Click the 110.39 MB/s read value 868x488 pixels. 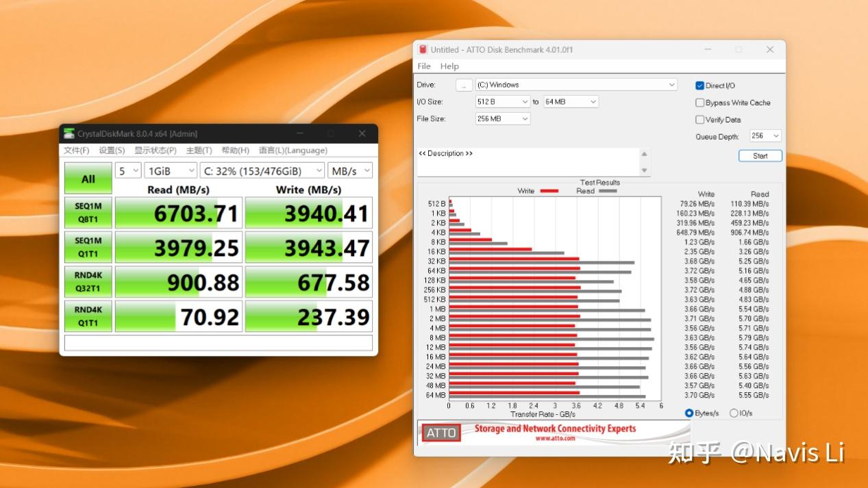click(x=749, y=203)
